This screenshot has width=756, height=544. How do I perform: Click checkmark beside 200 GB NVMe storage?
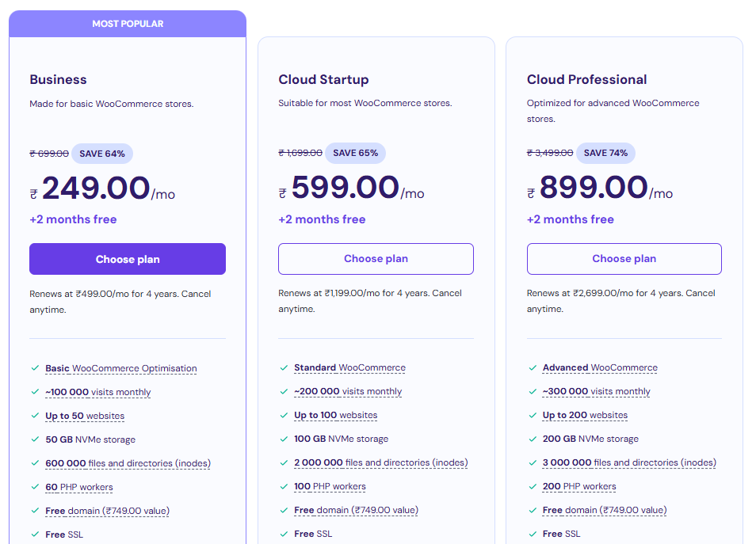point(533,439)
